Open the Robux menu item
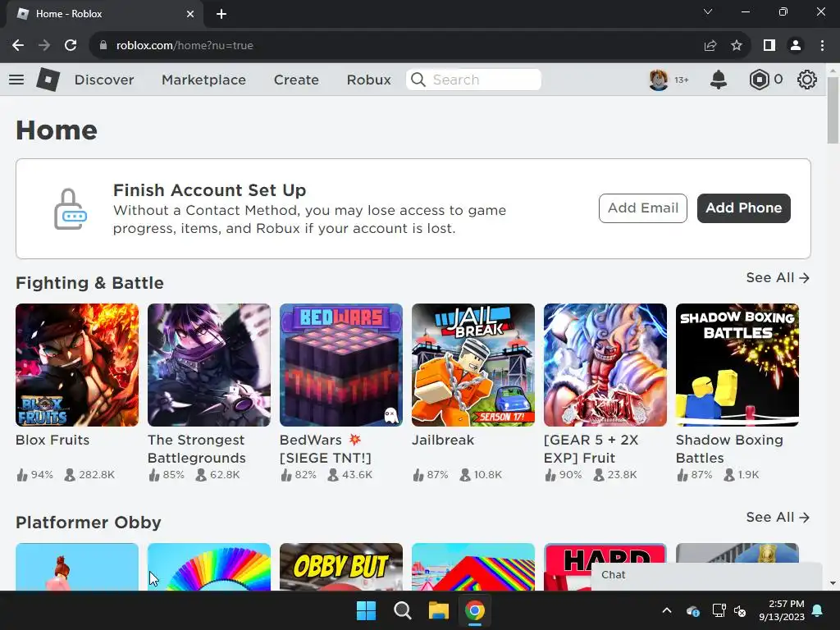Viewport: 840px width, 630px height. [368, 80]
